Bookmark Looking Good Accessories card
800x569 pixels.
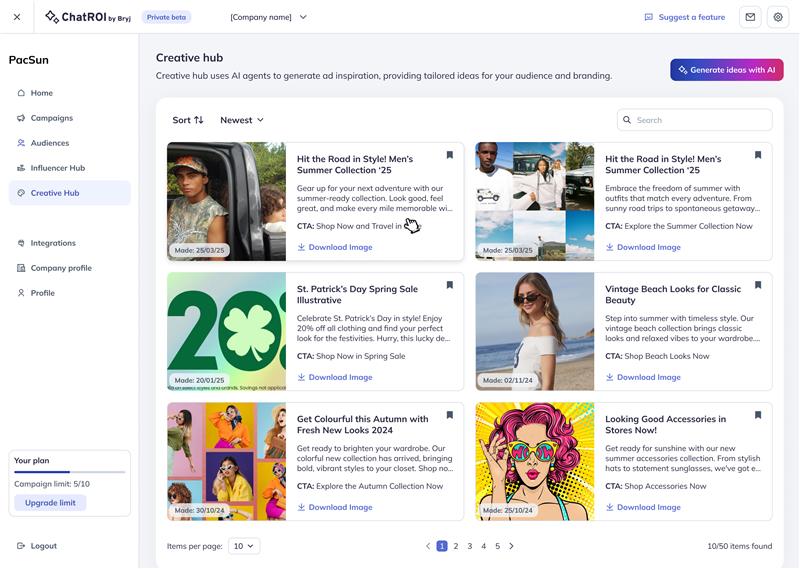click(x=758, y=415)
